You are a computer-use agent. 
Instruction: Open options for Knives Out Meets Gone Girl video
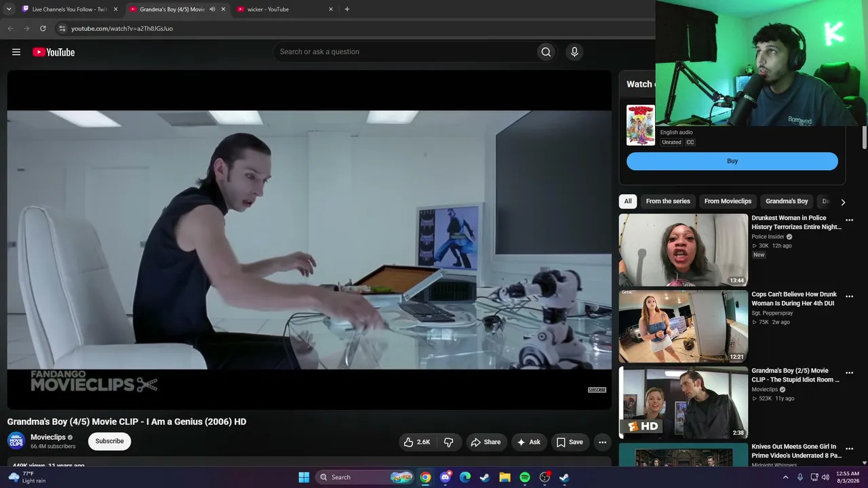coord(849,449)
